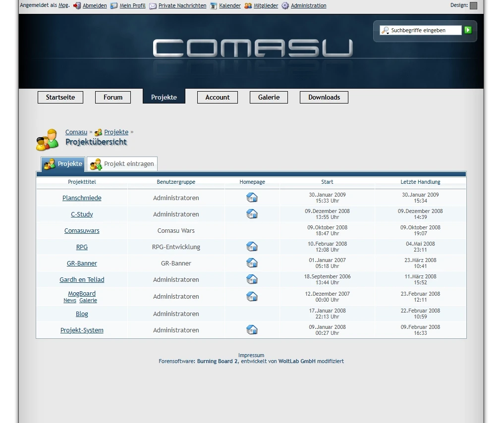Open homepage icon for Gardh en Teliad
Viewport: 504px width, 423px height.
pyautogui.click(x=252, y=279)
